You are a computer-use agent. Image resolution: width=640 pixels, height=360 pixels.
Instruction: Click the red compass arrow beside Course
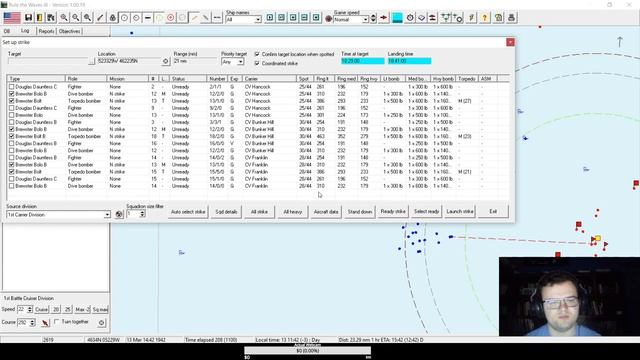[45, 323]
